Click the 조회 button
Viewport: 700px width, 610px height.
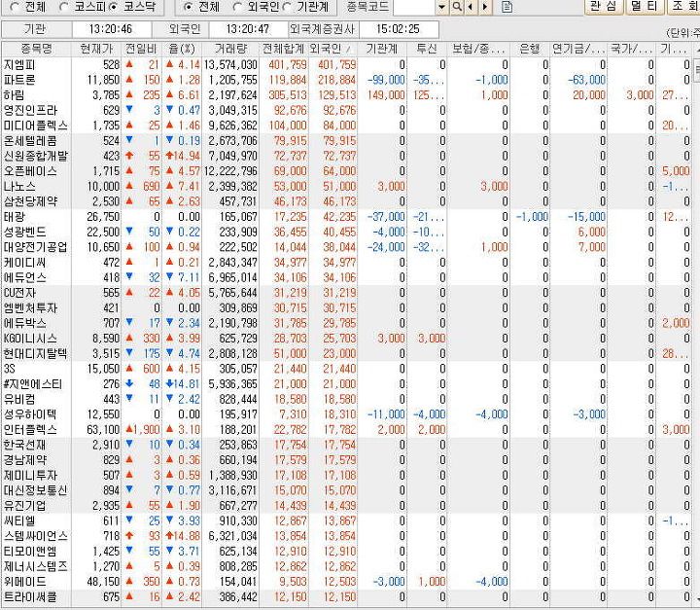683,6
